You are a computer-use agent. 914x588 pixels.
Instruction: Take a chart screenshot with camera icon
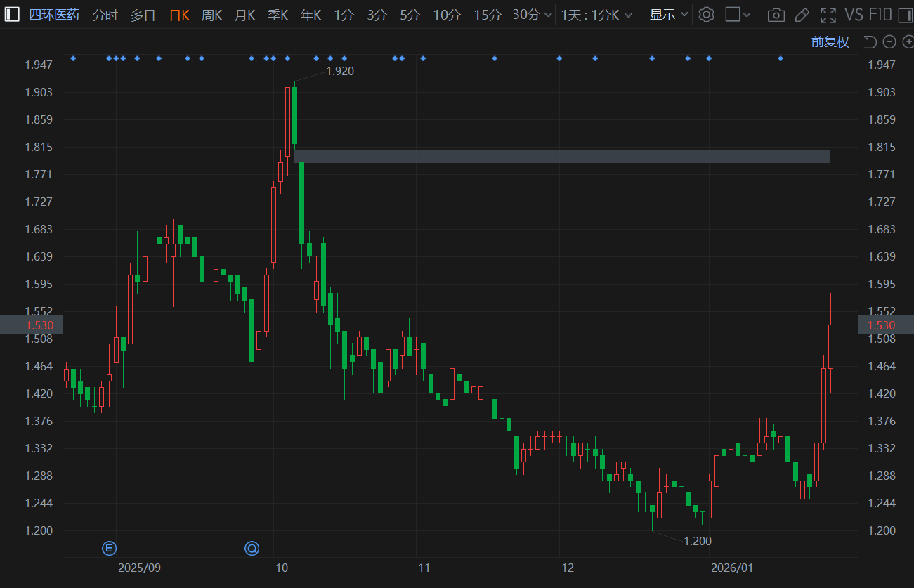click(x=776, y=15)
